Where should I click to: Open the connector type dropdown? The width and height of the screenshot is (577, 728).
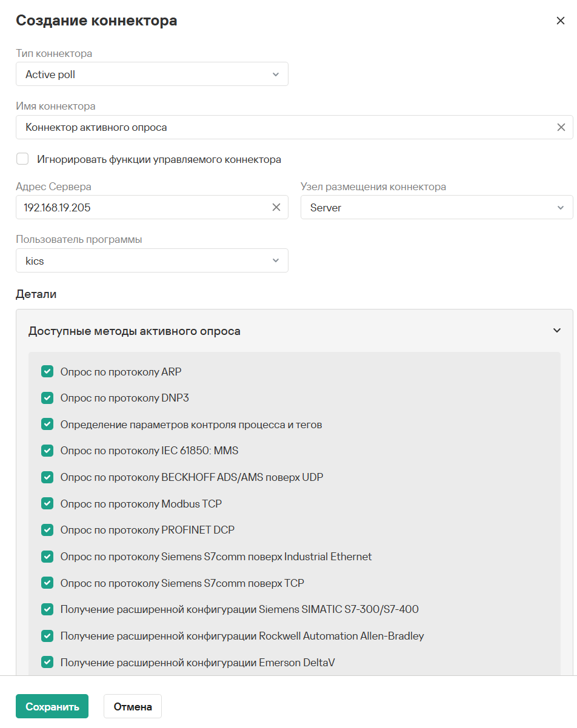point(152,74)
